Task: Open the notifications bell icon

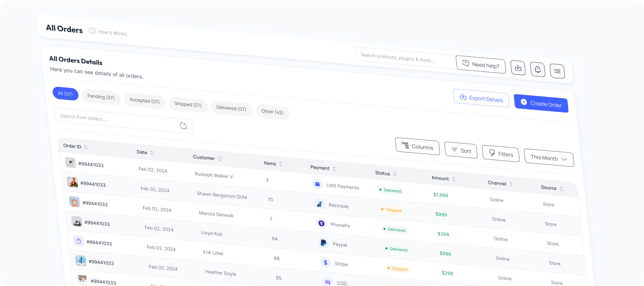Action: (x=537, y=69)
